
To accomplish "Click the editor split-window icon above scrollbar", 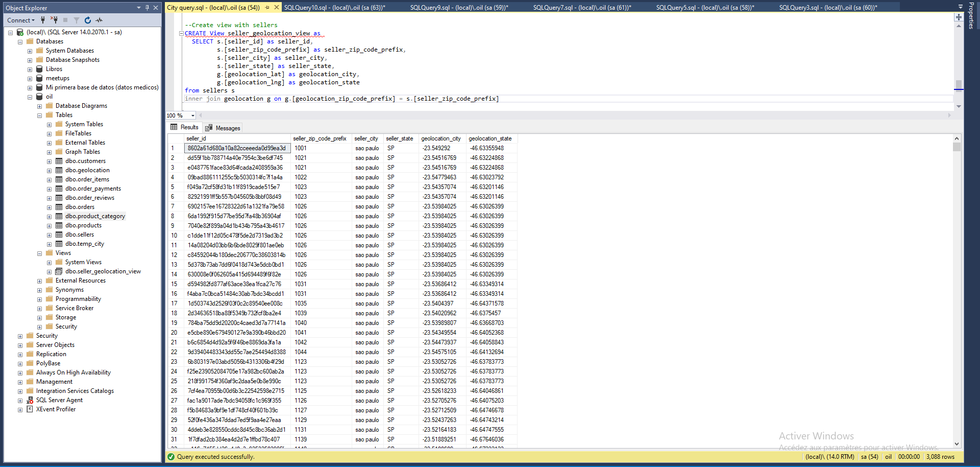I will click(959, 17).
